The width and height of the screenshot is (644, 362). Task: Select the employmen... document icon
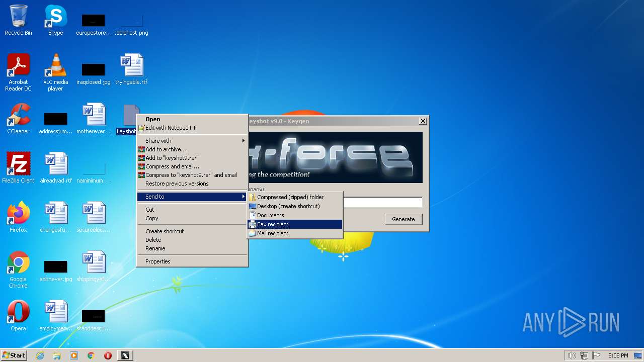coord(56,316)
